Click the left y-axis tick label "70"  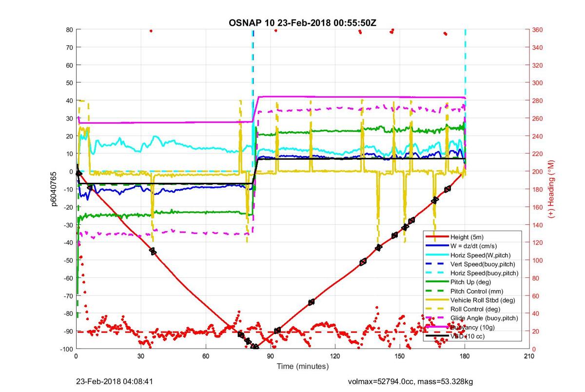(x=69, y=47)
